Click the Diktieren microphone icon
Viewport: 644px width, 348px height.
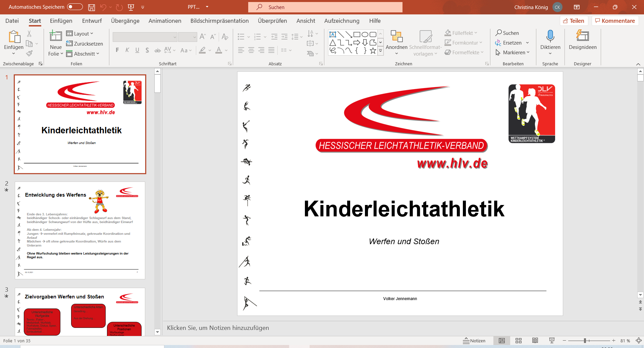click(550, 36)
